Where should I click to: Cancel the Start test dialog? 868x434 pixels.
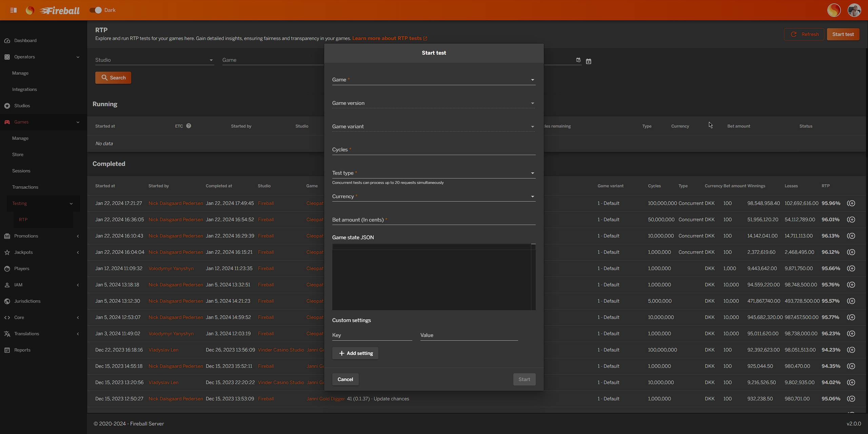(345, 379)
